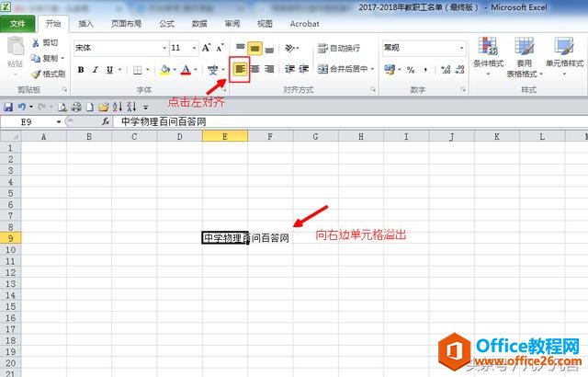The width and height of the screenshot is (588, 377).
Task: Open Conditional Formatting (条件格式)
Action: pos(489,53)
